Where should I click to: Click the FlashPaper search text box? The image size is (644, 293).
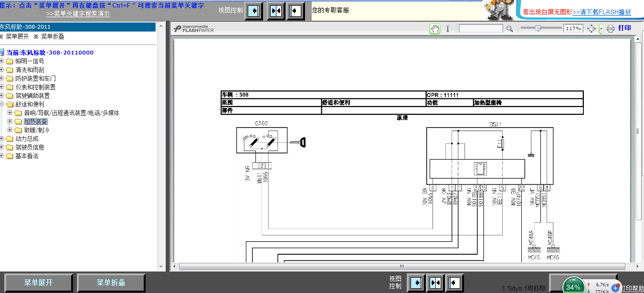[x=481, y=29]
